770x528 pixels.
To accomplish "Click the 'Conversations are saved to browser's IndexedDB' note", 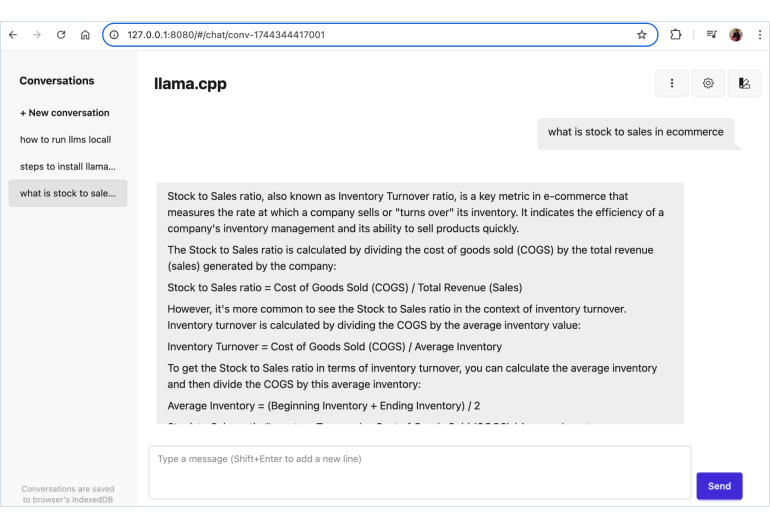I will [x=68, y=494].
